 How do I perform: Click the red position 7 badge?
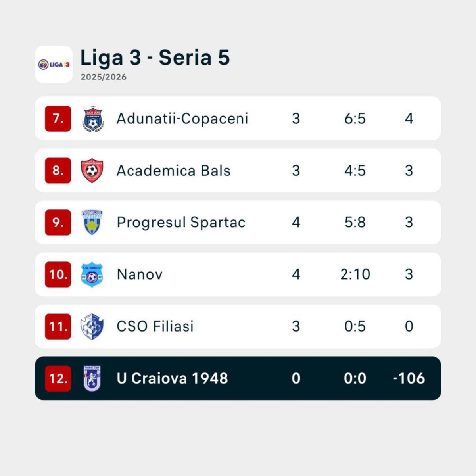click(58, 119)
